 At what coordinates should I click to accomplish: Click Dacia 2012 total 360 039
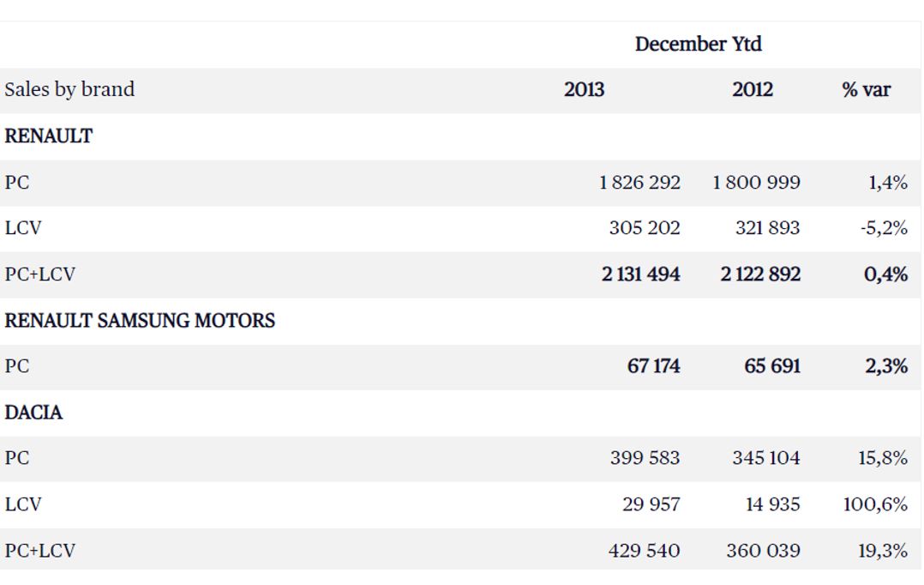766,551
